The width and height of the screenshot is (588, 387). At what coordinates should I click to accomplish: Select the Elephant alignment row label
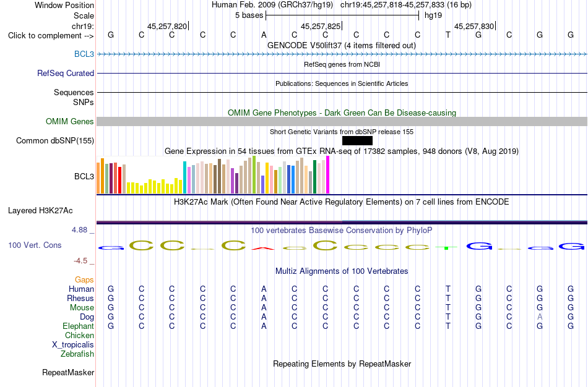coord(78,326)
